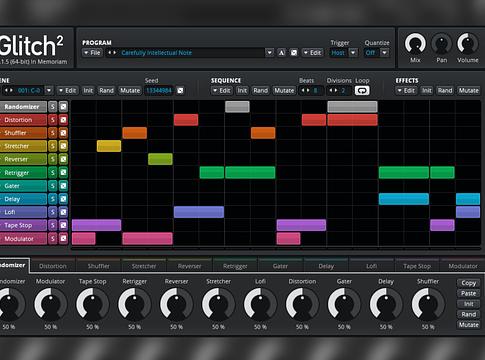Generate a new seed with the Seed dice icon
The width and height of the screenshot is (485, 360).
pyautogui.click(x=180, y=90)
